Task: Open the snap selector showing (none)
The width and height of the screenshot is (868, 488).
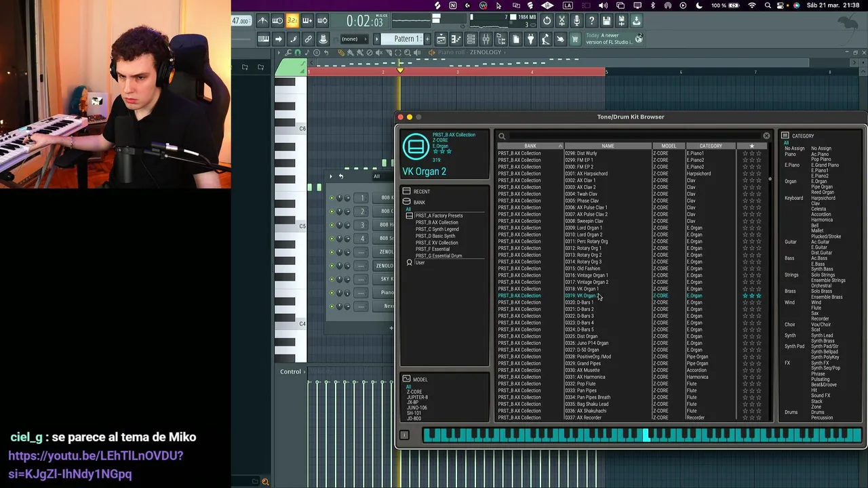Action: point(354,39)
